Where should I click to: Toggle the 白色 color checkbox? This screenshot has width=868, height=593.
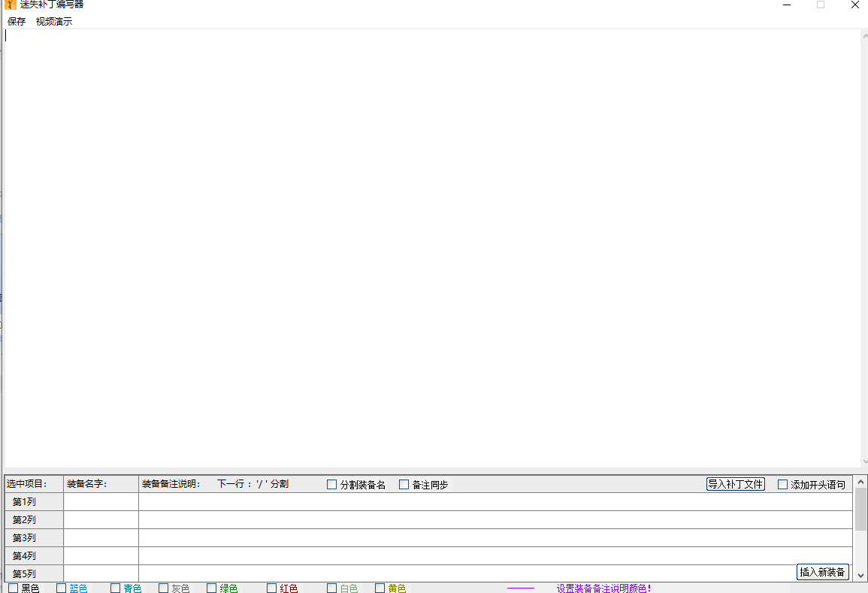pyautogui.click(x=332, y=588)
